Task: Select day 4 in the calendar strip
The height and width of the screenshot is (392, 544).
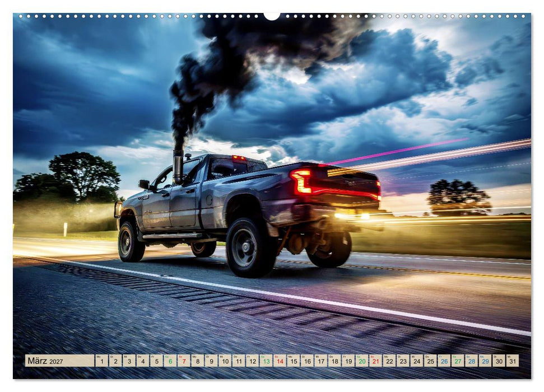Action: (143, 361)
